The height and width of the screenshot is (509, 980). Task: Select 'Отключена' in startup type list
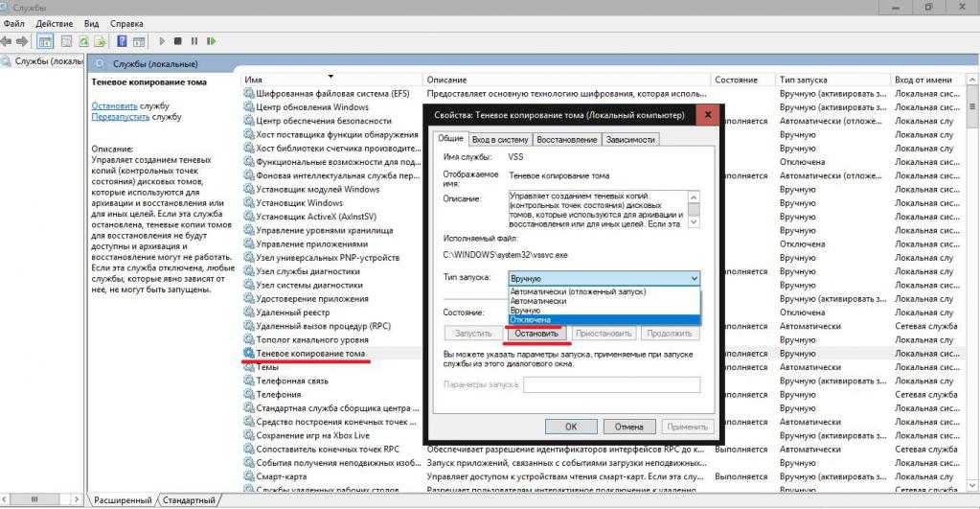531,319
